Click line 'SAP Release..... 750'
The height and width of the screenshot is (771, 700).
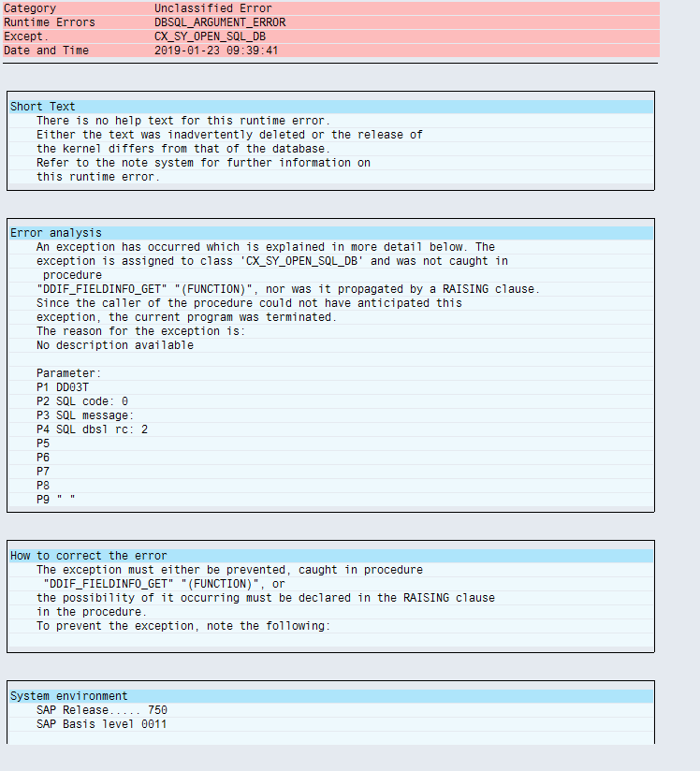(x=102, y=710)
